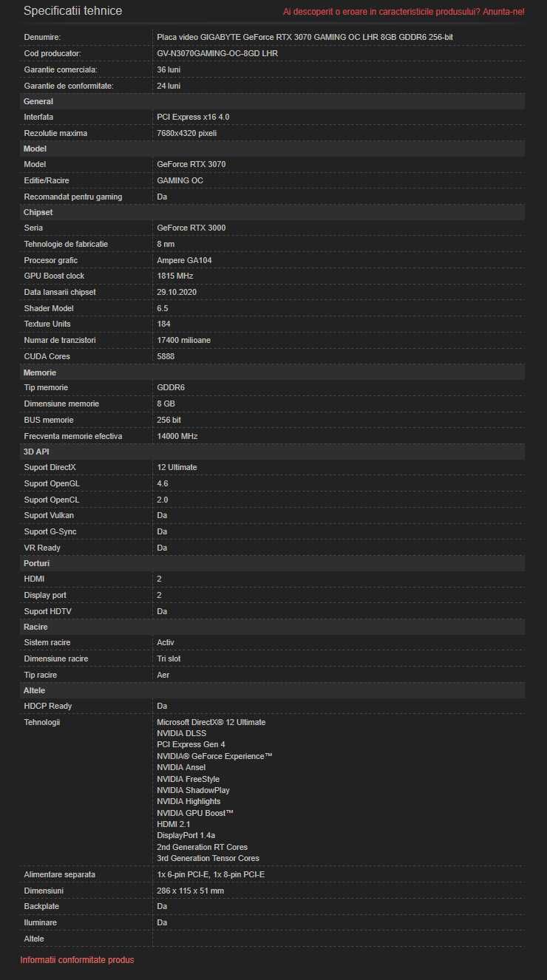Select the 'HDMI 2.1' technology entry
547x980 pixels.
click(x=174, y=824)
